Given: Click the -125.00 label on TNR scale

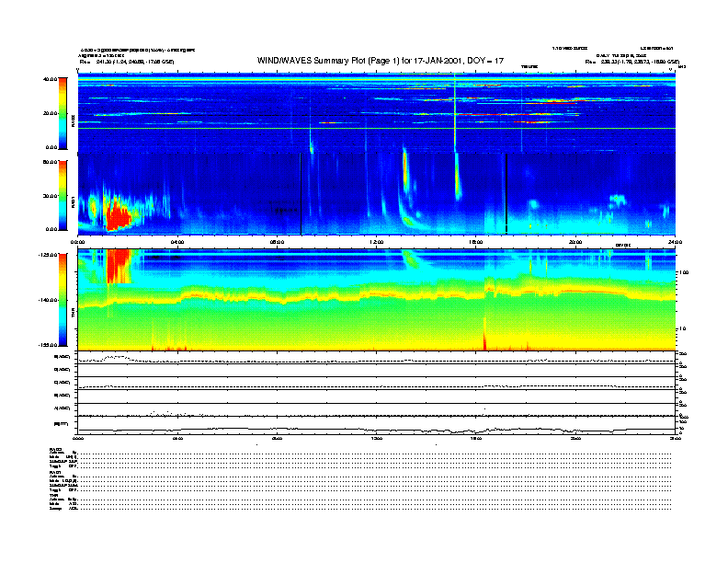Looking at the screenshot, I should pyautogui.click(x=49, y=255).
